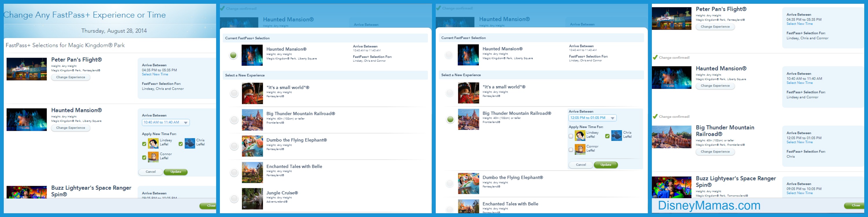Click "FastPass+ Selections for Magic Kingdom® Park" heading
The height and width of the screenshot is (217, 868).
coord(65,45)
